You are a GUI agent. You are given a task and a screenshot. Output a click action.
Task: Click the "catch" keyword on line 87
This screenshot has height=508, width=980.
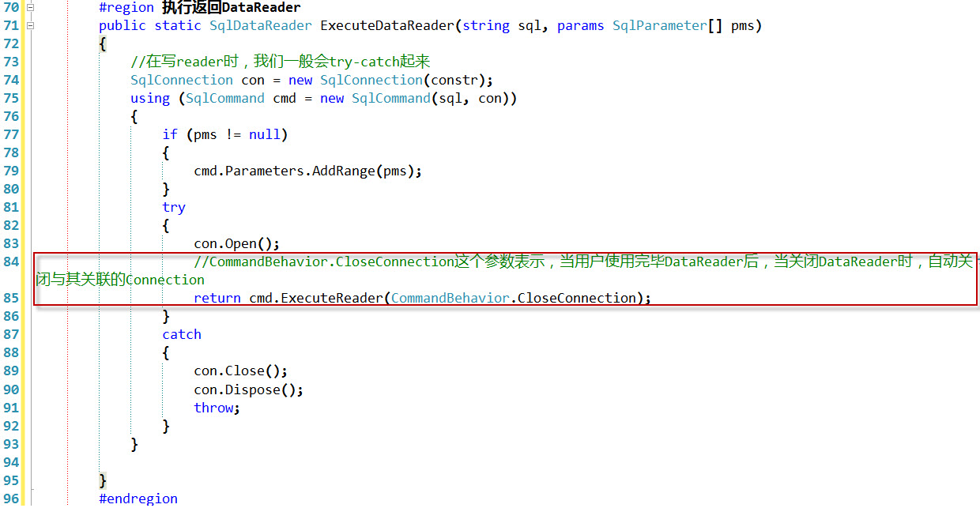point(182,334)
